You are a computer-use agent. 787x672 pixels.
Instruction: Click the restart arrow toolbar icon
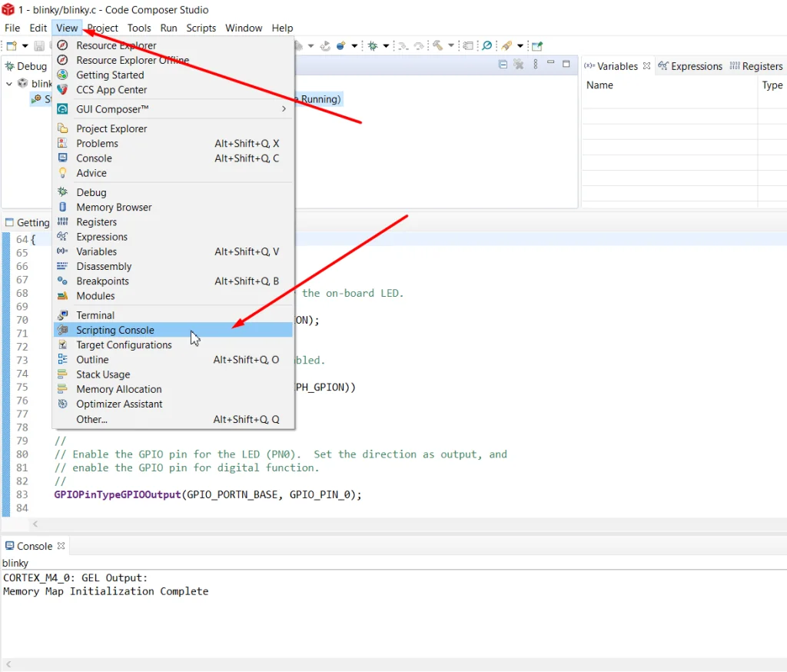click(325, 45)
